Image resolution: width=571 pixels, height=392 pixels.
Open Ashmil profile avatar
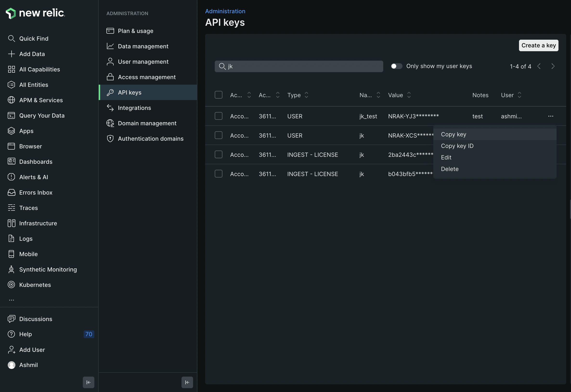[11, 365]
